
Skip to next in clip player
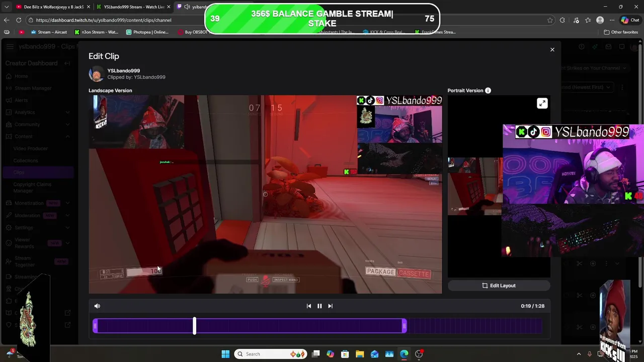click(x=330, y=306)
